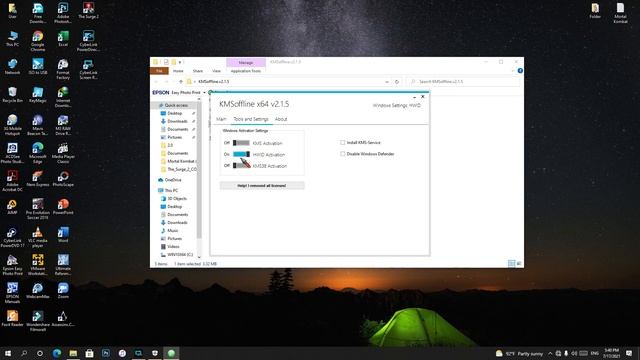Open Network desktop icon
This screenshot has height=360, width=640.
(12, 67)
